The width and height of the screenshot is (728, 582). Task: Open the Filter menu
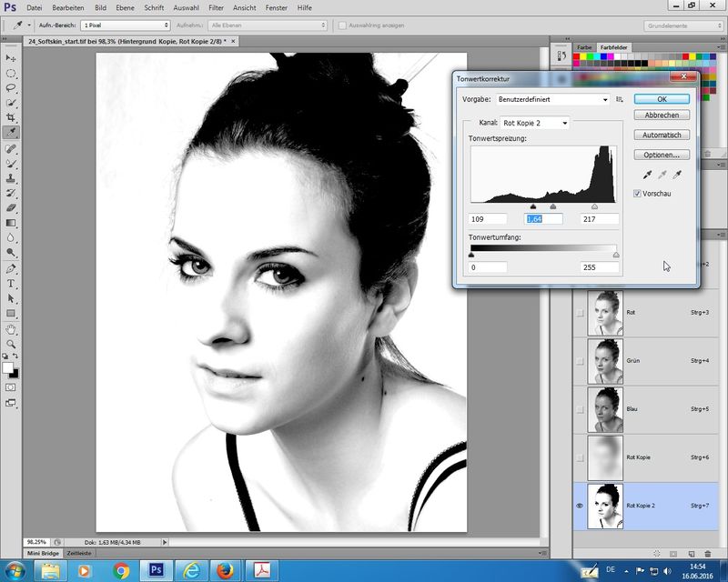click(216, 7)
